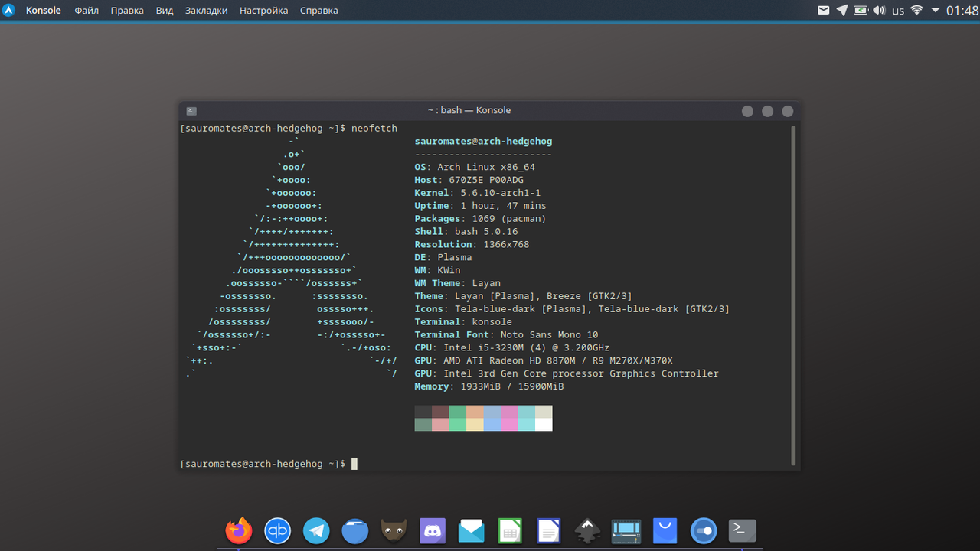Open the Правка menu
The width and height of the screenshot is (980, 551).
[127, 11]
